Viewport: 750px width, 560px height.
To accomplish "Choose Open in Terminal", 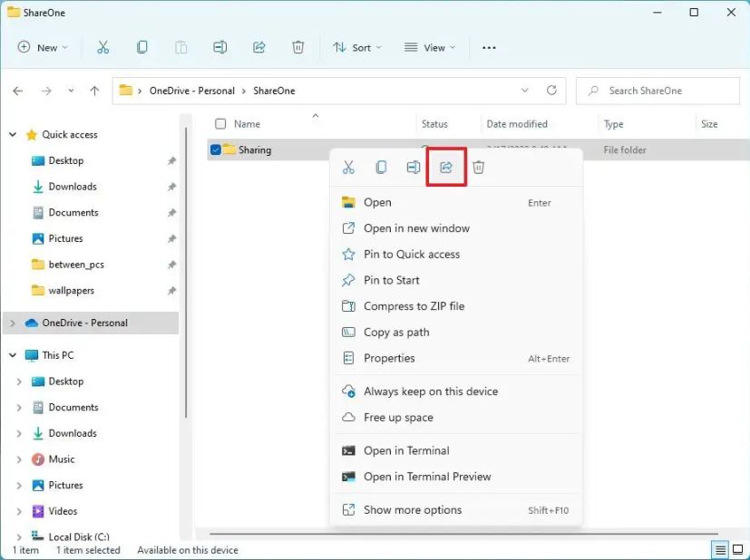I will (456, 450).
